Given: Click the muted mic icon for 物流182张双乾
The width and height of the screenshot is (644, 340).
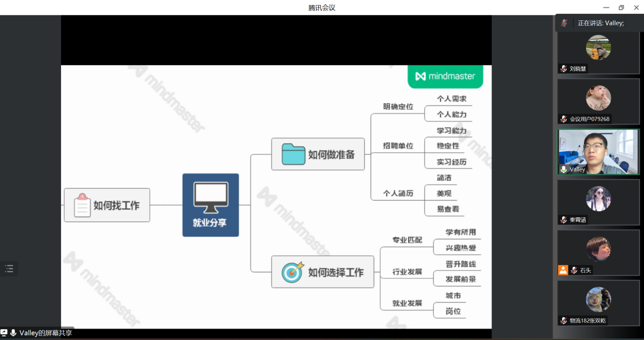Looking at the screenshot, I should (x=564, y=321).
